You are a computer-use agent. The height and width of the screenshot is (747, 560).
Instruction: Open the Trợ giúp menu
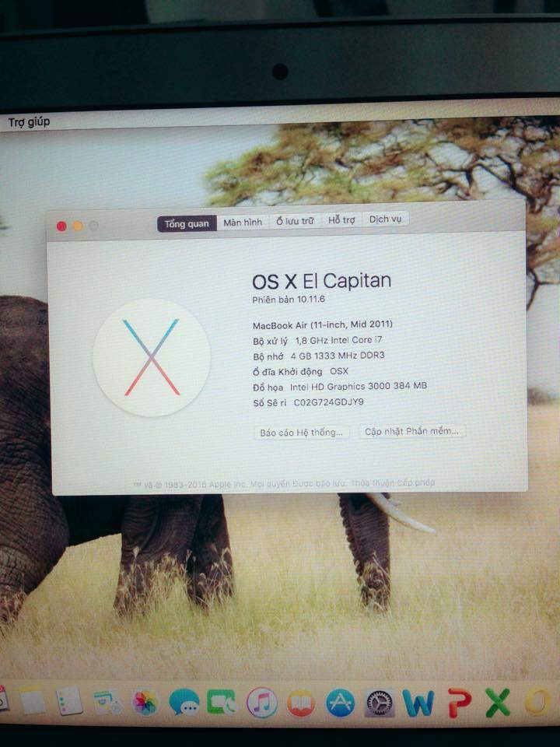click(x=29, y=122)
